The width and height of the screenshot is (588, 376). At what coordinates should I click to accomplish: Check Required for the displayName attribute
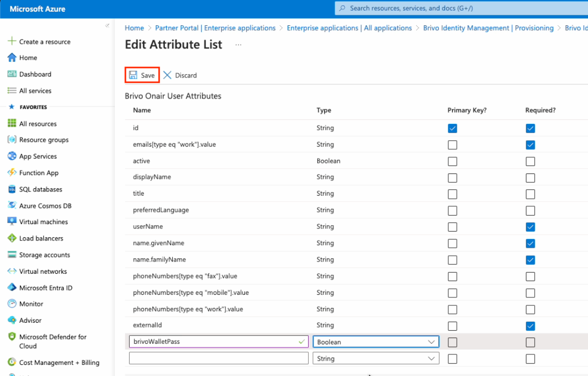point(530,178)
